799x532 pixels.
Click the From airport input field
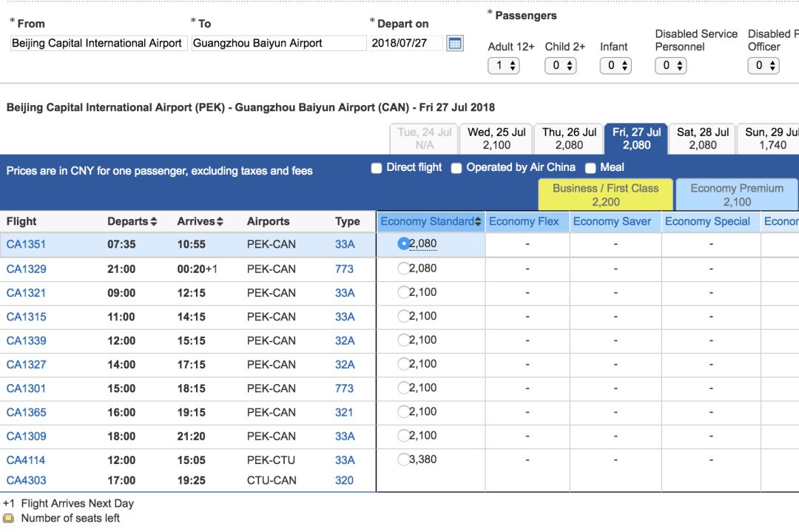tap(98, 44)
